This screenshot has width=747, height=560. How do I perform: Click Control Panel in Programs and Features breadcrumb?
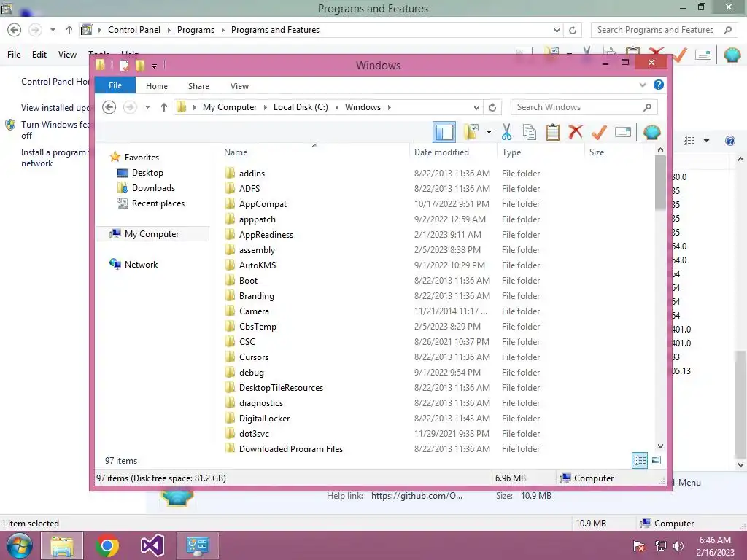[x=134, y=30]
